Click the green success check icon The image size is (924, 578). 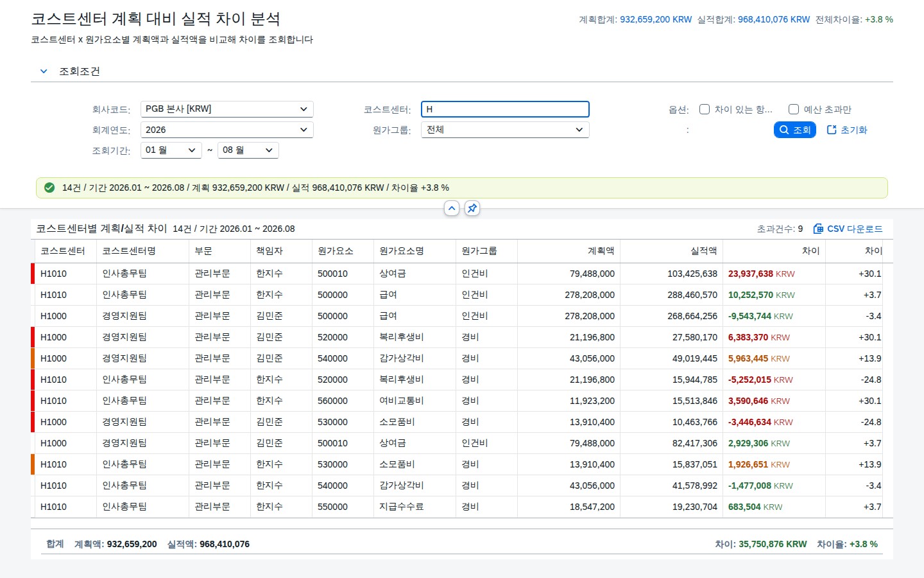click(49, 188)
